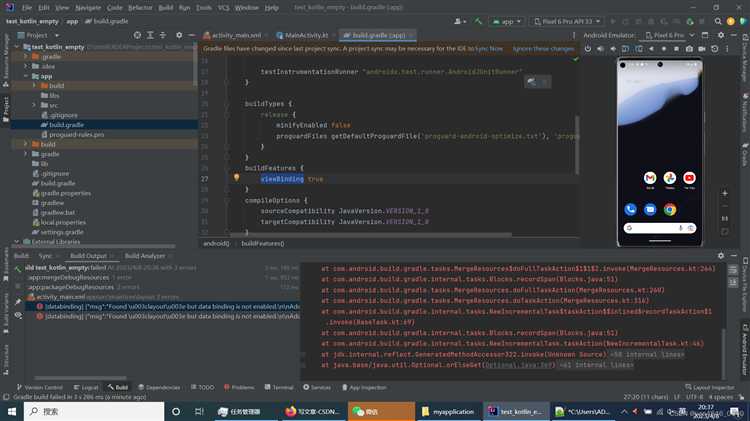The width and height of the screenshot is (750, 421).
Task: Click emulator volume down icon
Action: [x=613, y=49]
